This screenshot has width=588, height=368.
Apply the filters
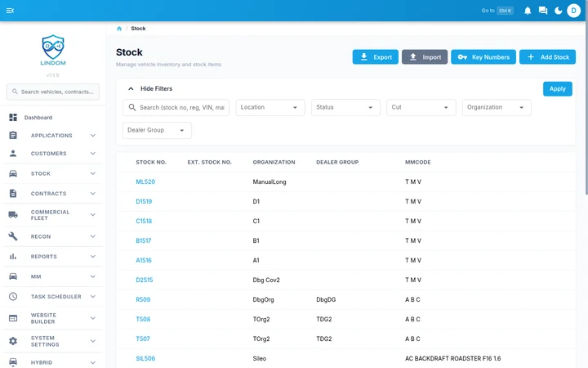pyautogui.click(x=557, y=89)
